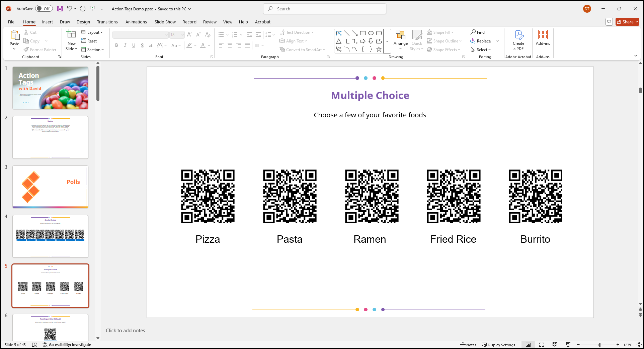This screenshot has width=644, height=349.
Task: Select the right arrow shape
Action: (x=363, y=41)
